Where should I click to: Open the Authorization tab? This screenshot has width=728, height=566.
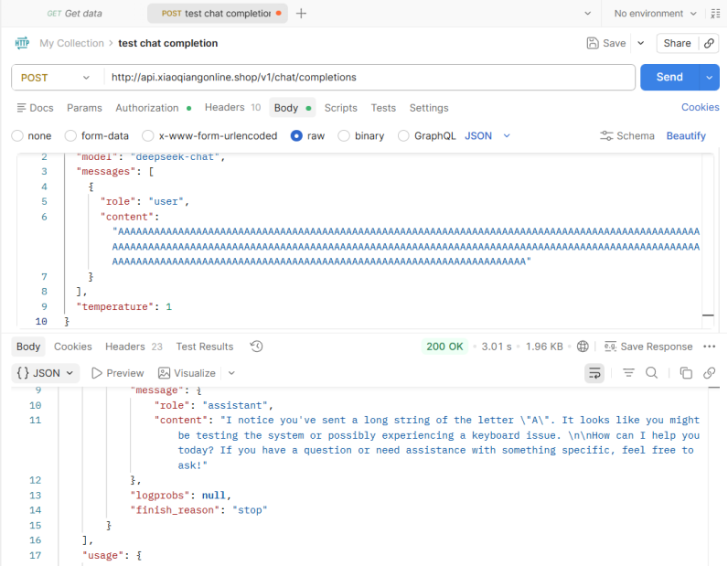coord(154,108)
